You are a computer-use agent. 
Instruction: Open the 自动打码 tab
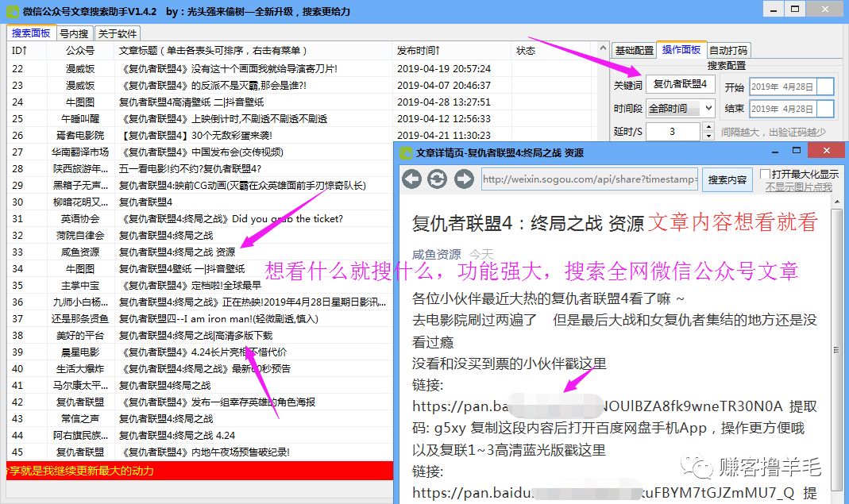(728, 50)
